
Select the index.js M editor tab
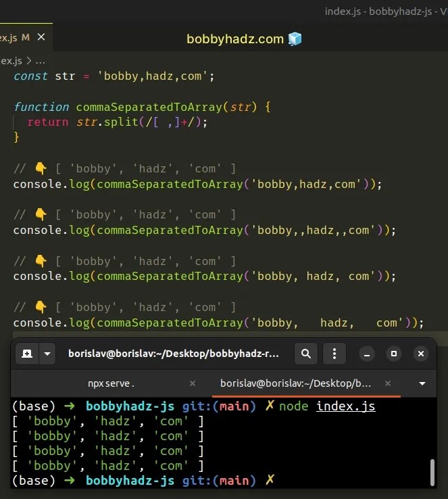pos(26,37)
